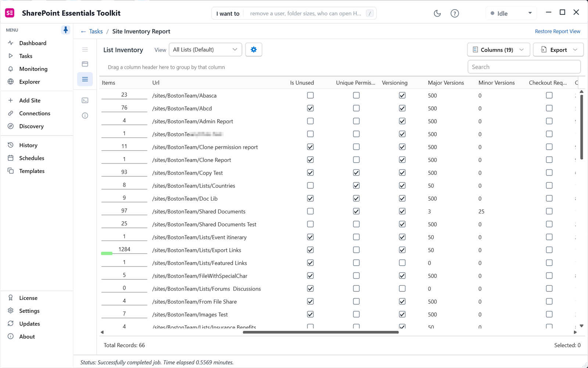The width and height of the screenshot is (588, 368).
Task: Open view settings gear button
Action: [x=254, y=50]
